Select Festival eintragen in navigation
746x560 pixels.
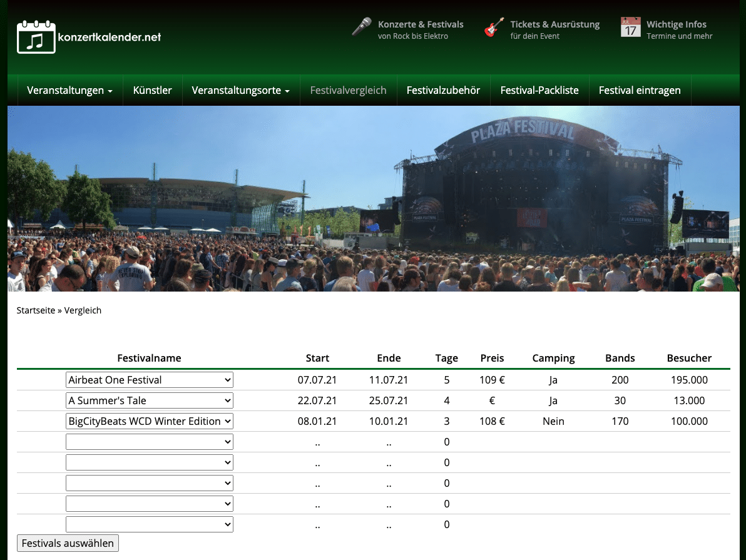(x=640, y=90)
